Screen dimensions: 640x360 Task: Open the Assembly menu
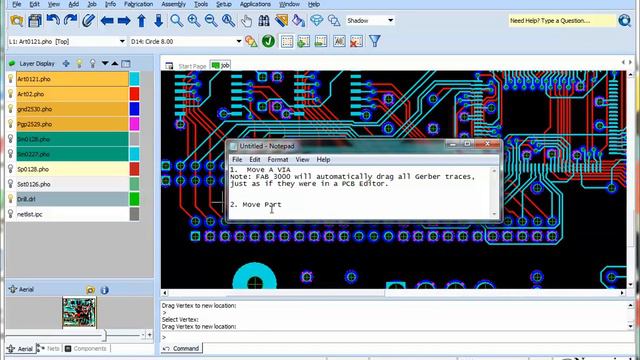(173, 4)
